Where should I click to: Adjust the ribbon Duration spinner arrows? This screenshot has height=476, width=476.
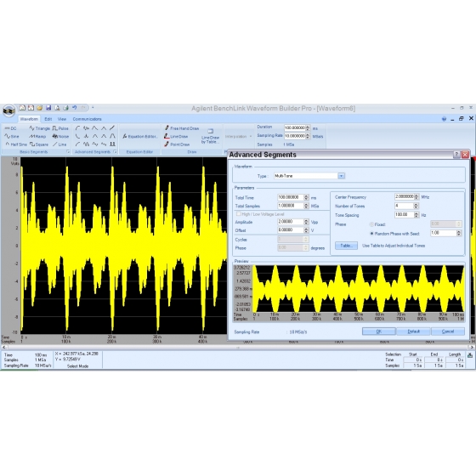(308, 127)
